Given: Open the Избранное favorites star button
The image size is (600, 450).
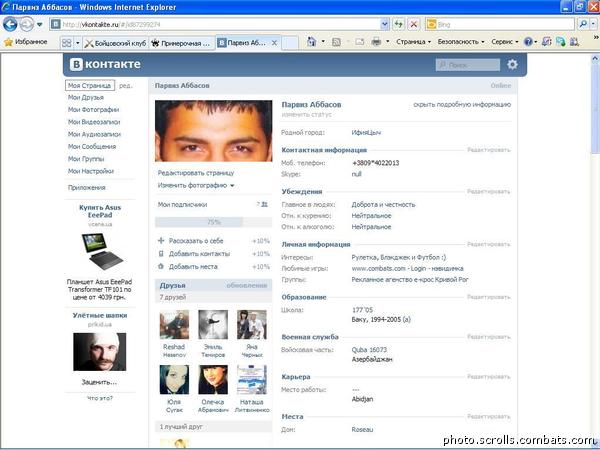Looking at the screenshot, I should pos(26,42).
